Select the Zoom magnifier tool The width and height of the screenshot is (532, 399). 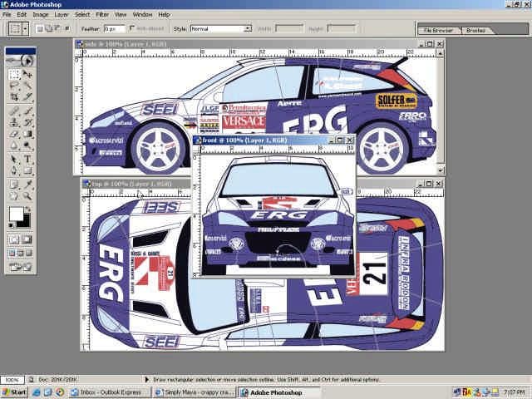(28, 195)
